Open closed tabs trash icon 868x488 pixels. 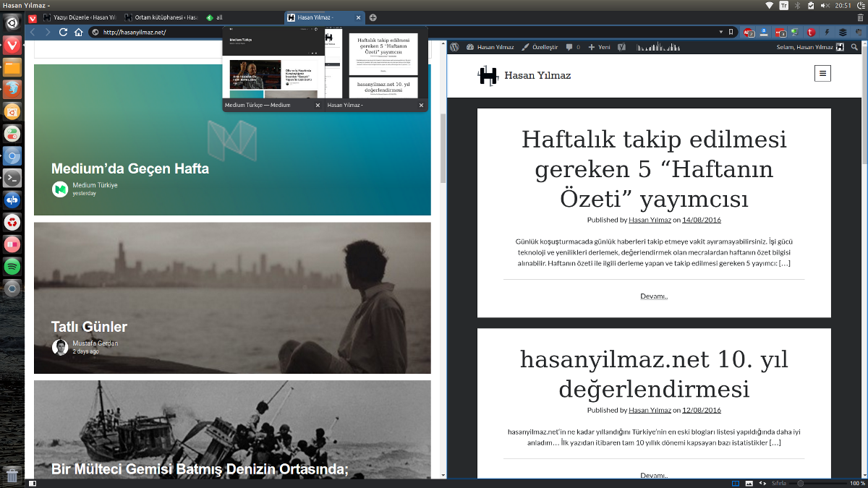pyautogui.click(x=859, y=17)
